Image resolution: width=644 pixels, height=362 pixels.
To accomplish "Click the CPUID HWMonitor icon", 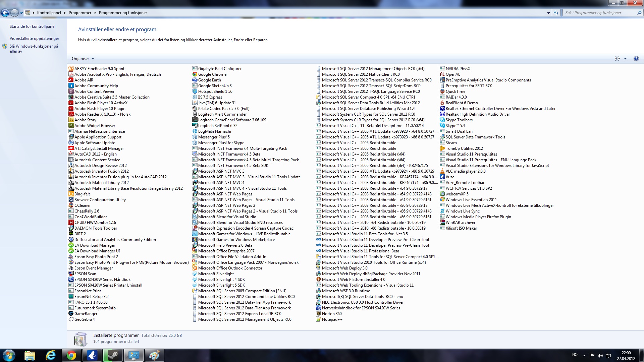I will coord(71,223).
